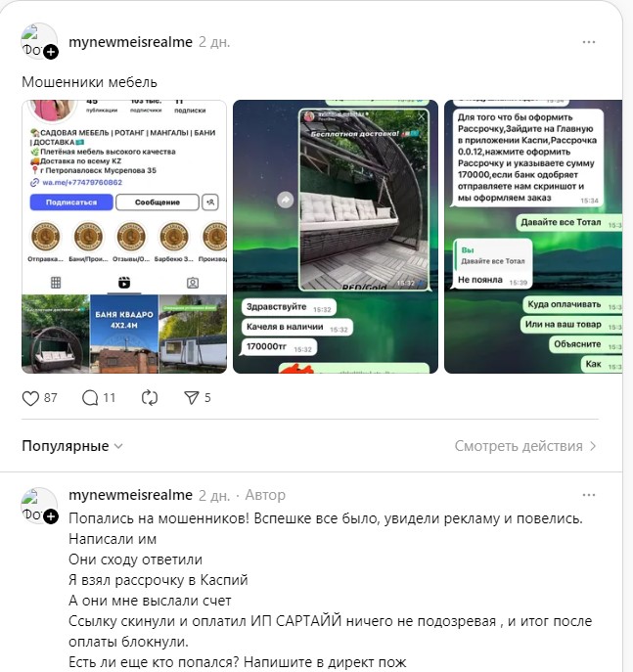Image resolution: width=633 pixels, height=672 pixels.
Task: Click the Подписаться button in the screenshot
Action: pyautogui.click(x=71, y=202)
